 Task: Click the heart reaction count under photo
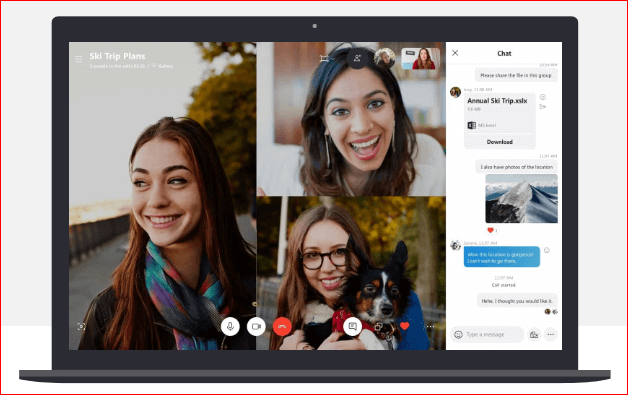point(492,230)
